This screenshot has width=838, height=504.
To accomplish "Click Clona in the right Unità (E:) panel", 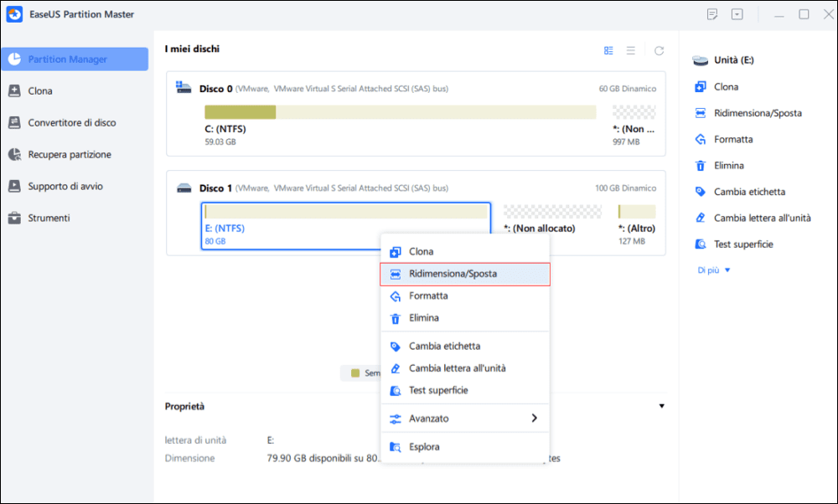I will coord(716,87).
